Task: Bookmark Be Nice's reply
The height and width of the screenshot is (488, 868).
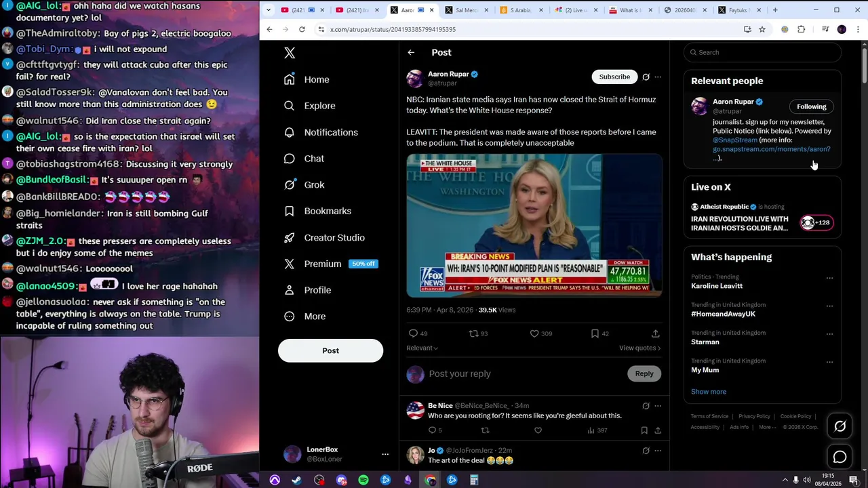Action: [644, 430]
